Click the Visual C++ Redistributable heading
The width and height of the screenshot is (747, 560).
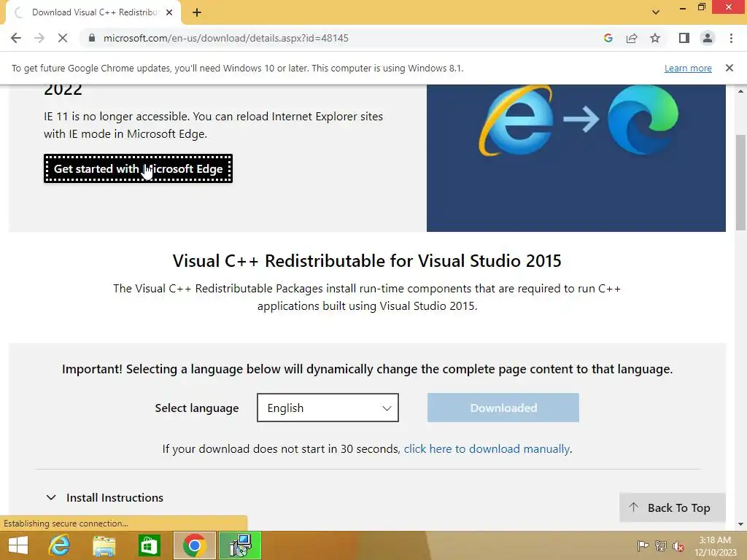(367, 261)
